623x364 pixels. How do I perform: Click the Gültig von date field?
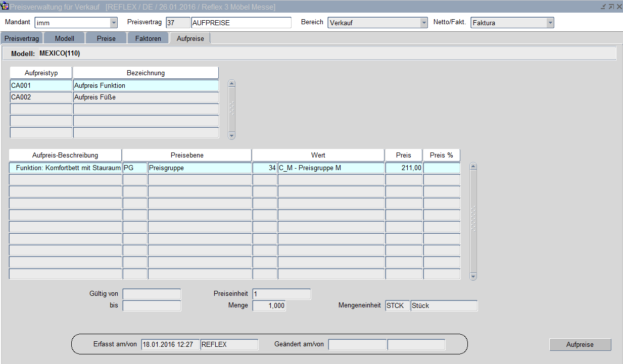tap(152, 294)
